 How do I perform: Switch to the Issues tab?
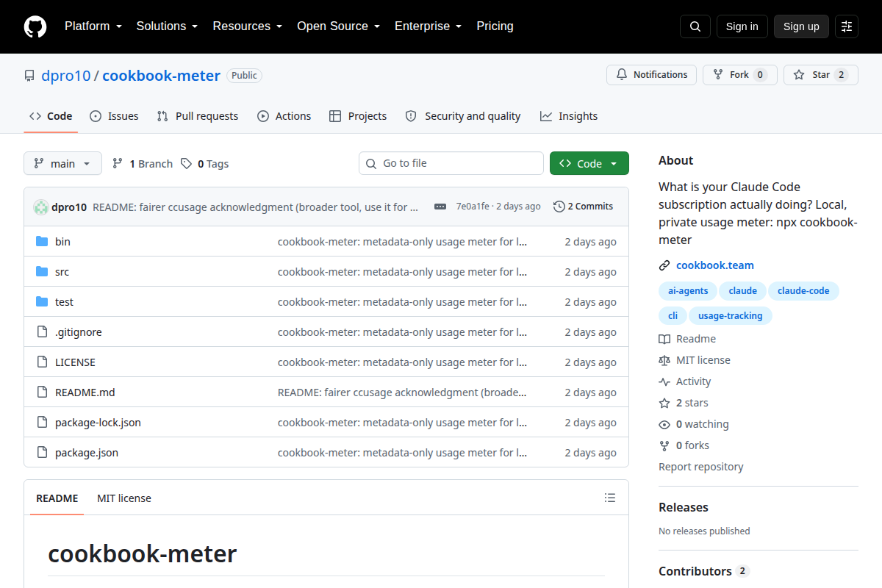114,116
